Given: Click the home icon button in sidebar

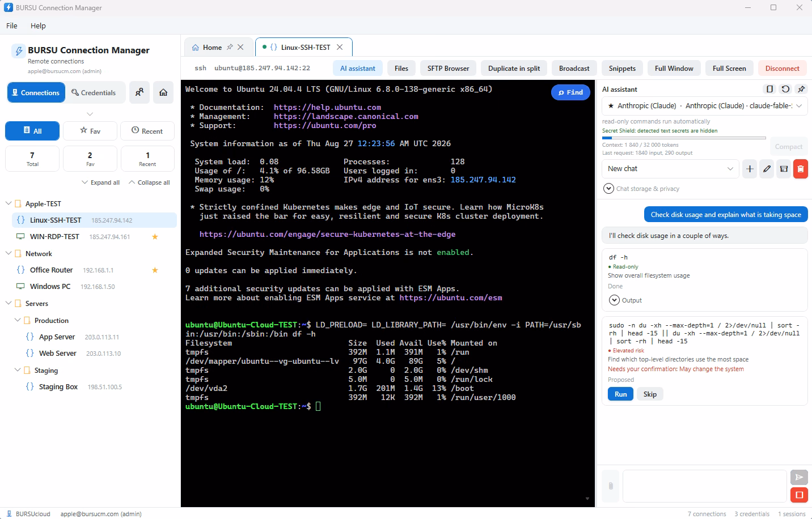Looking at the screenshot, I should pos(163,92).
